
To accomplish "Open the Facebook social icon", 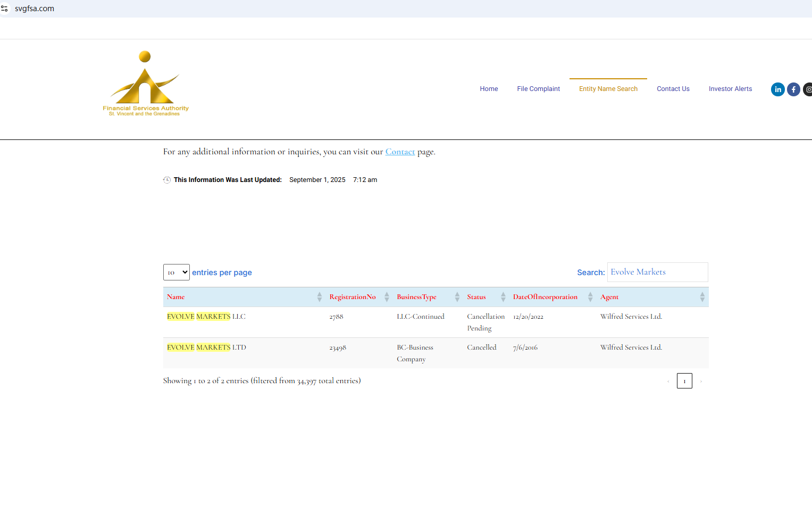I will 793,89.
